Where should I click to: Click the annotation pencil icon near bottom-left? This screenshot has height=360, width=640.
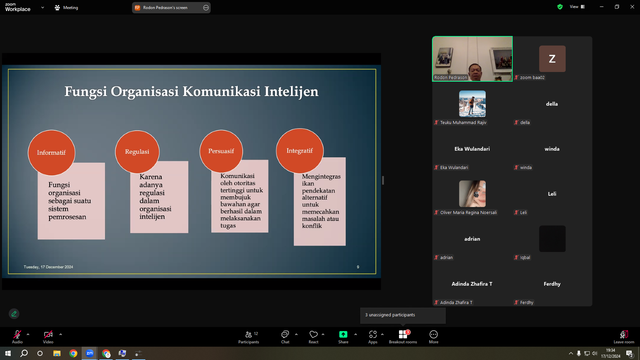[x=14, y=313]
